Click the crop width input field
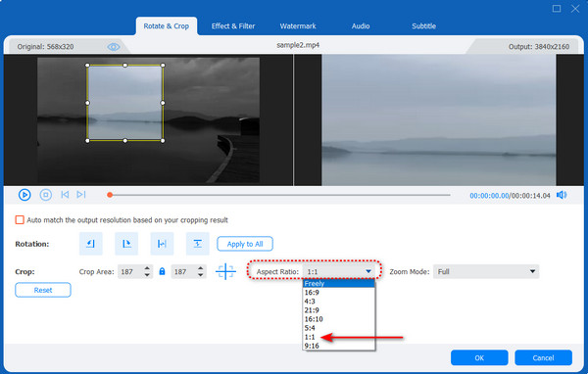Image resolution: width=588 pixels, height=374 pixels. point(130,272)
